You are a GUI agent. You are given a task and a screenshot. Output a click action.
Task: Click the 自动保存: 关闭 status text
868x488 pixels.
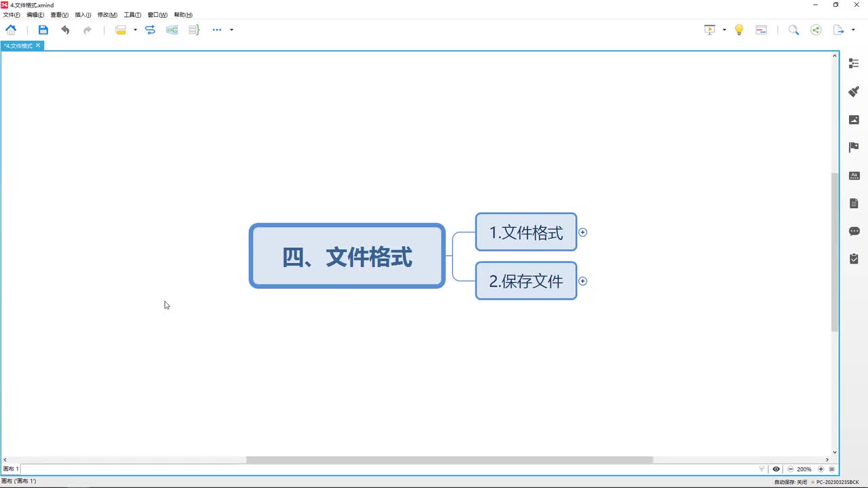(791, 482)
